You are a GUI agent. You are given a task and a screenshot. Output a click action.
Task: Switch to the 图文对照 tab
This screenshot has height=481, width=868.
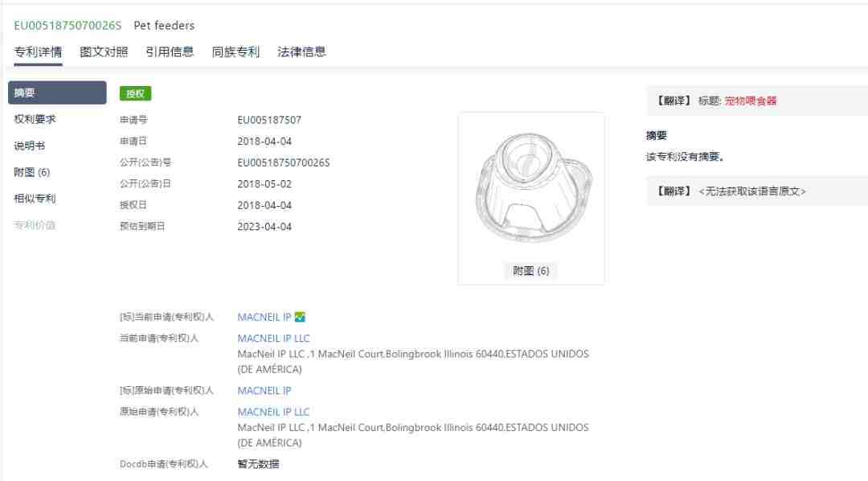tap(104, 52)
